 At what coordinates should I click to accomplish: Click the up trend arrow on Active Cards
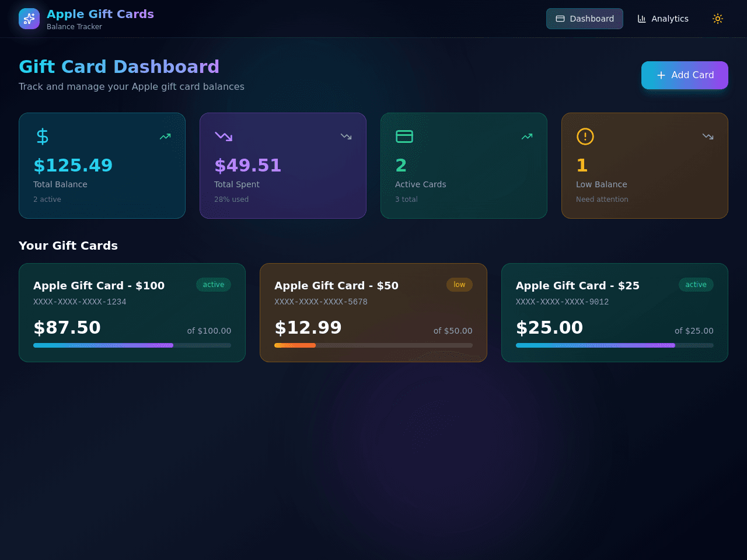(527, 136)
